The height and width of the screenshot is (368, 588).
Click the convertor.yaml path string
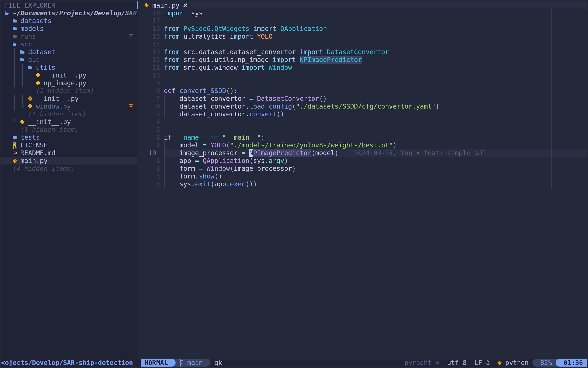tap(366, 106)
